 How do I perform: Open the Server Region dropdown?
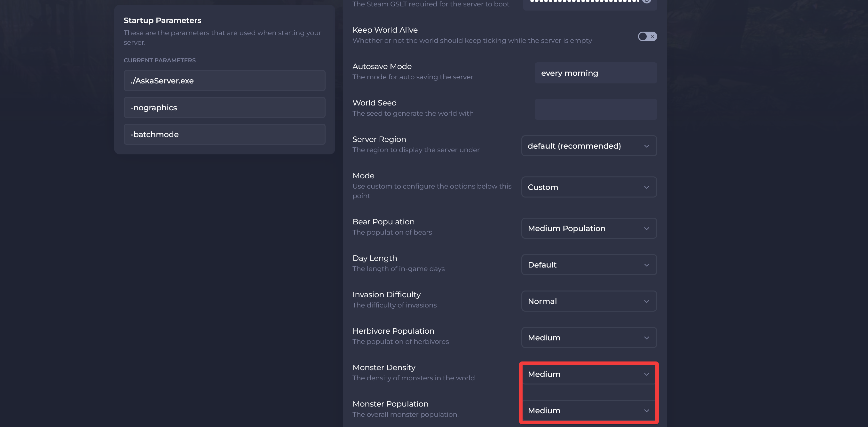[x=589, y=146]
